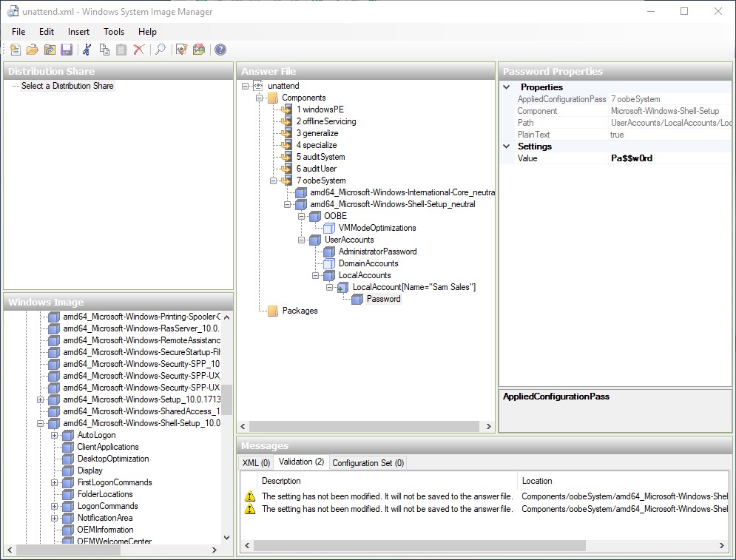Open the Edit menu
The width and height of the screenshot is (736, 560).
(x=47, y=32)
